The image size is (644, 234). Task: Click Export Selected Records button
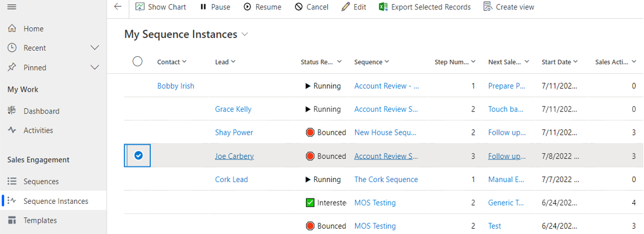pyautogui.click(x=424, y=7)
